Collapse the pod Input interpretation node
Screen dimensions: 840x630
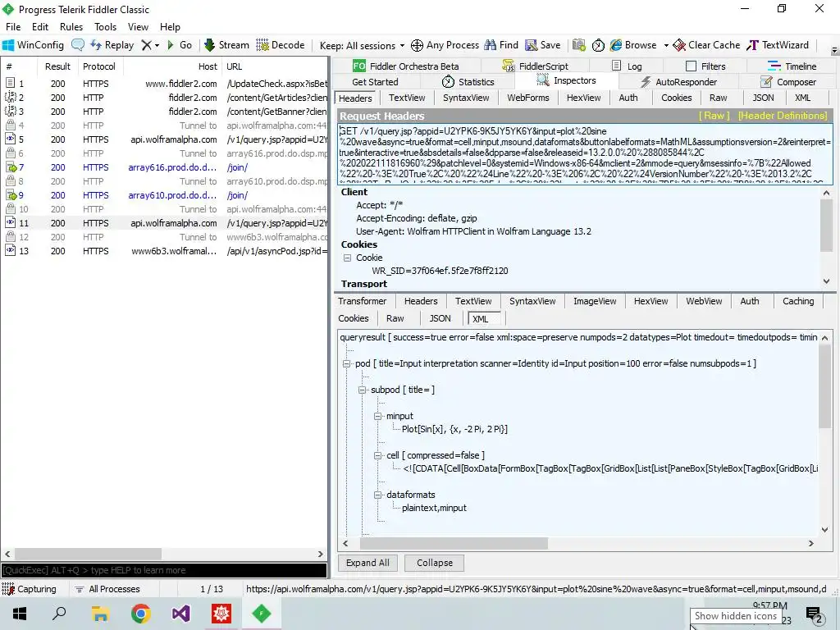pos(347,363)
